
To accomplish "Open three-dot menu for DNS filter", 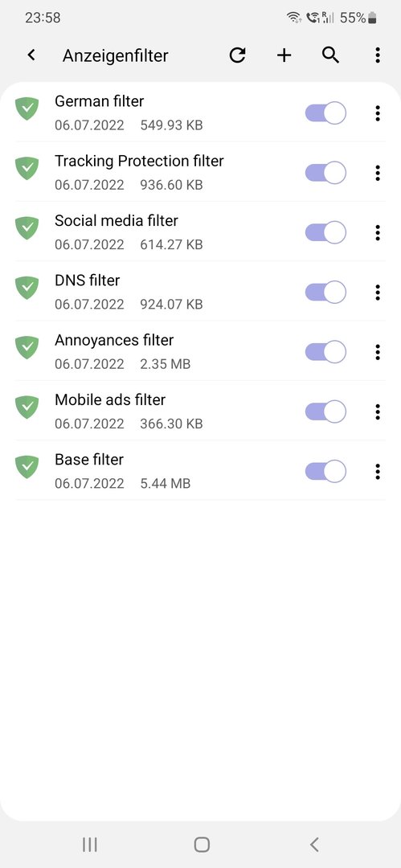I will click(377, 293).
